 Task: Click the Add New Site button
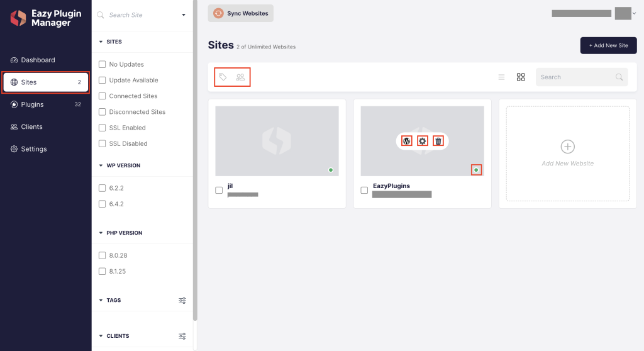click(608, 46)
